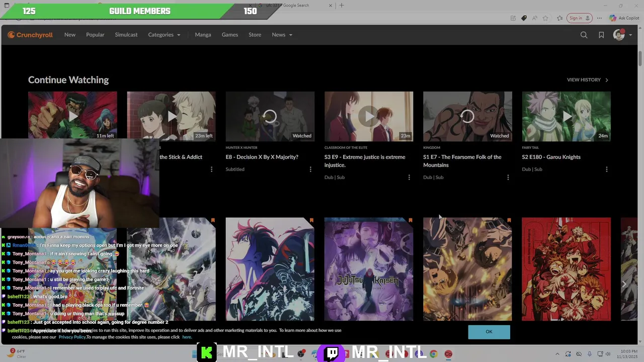Click the browser split screen icon
The image size is (644, 362).
(x=513, y=18)
